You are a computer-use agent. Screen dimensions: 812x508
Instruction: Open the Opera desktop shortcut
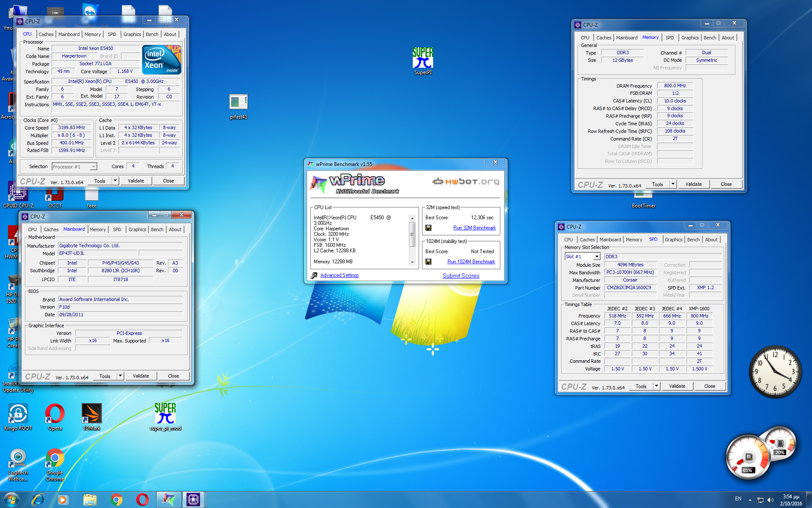click(55, 417)
